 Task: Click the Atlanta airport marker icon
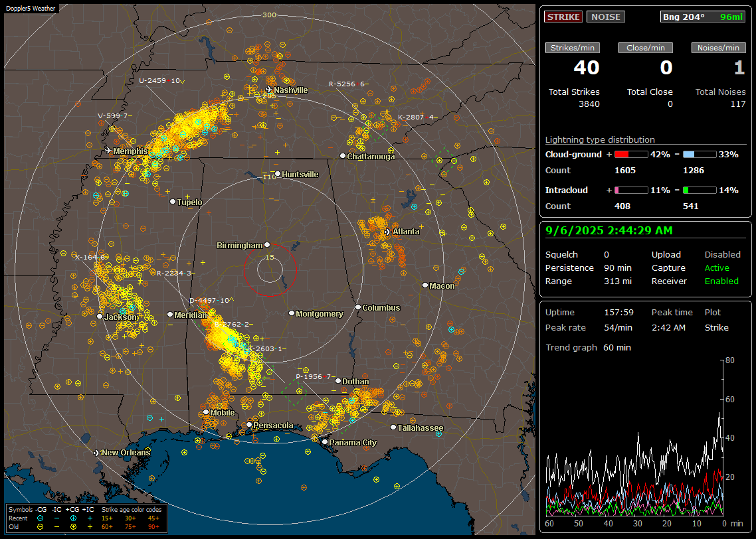pyautogui.click(x=388, y=232)
